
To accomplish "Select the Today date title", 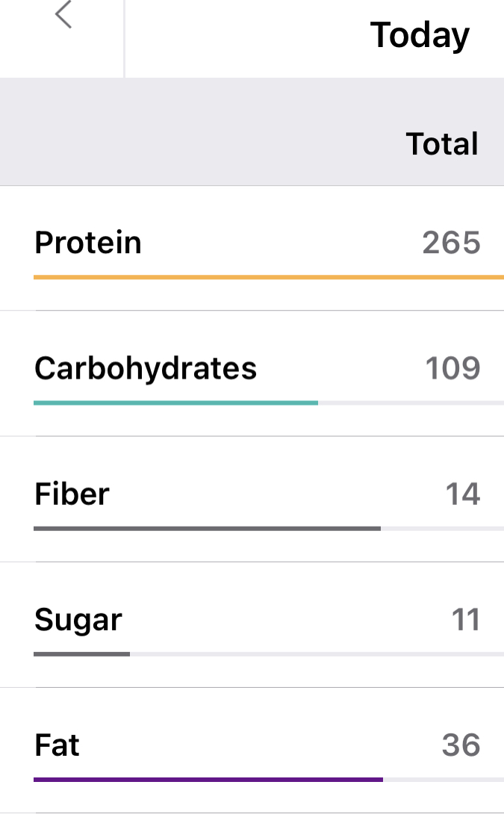I will tap(420, 35).
